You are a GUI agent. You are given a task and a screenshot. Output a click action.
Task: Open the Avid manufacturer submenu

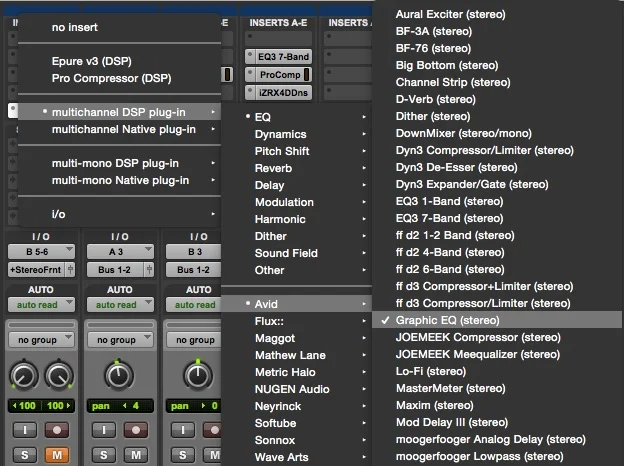pyautogui.click(x=296, y=304)
